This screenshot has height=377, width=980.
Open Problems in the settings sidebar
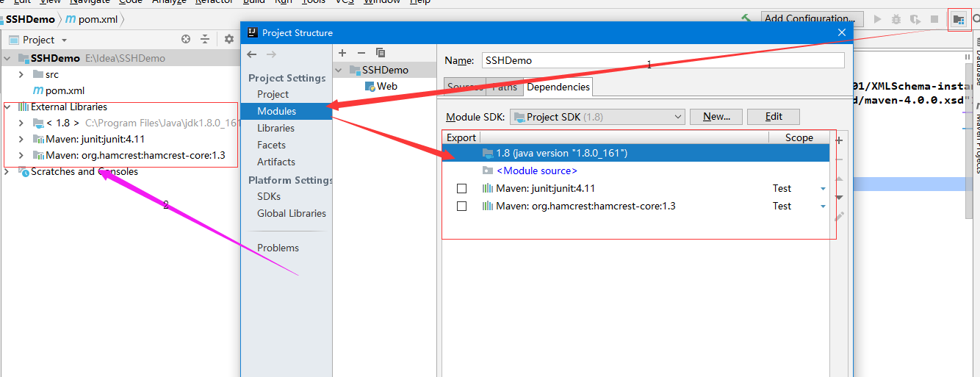coord(278,248)
